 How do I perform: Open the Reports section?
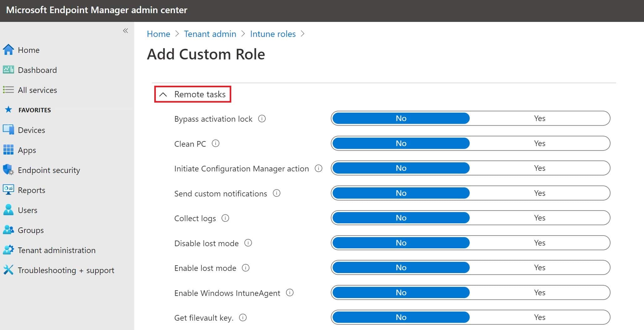click(x=31, y=190)
